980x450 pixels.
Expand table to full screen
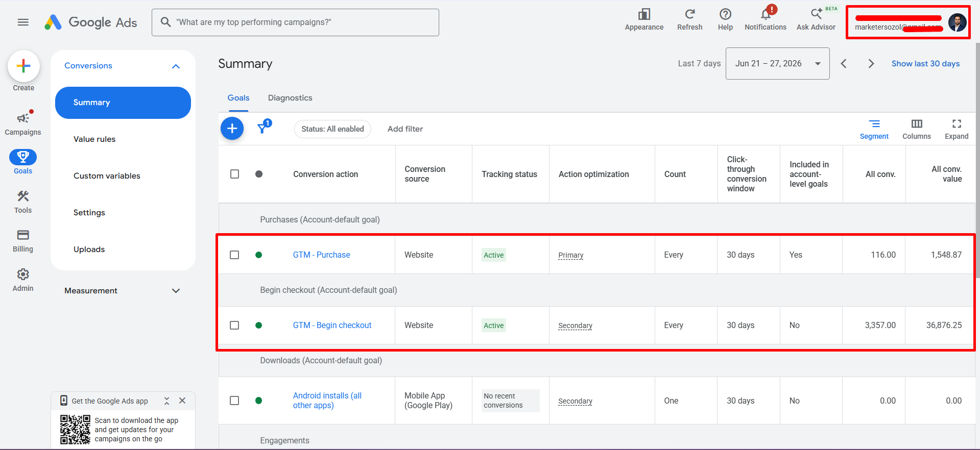click(x=956, y=129)
